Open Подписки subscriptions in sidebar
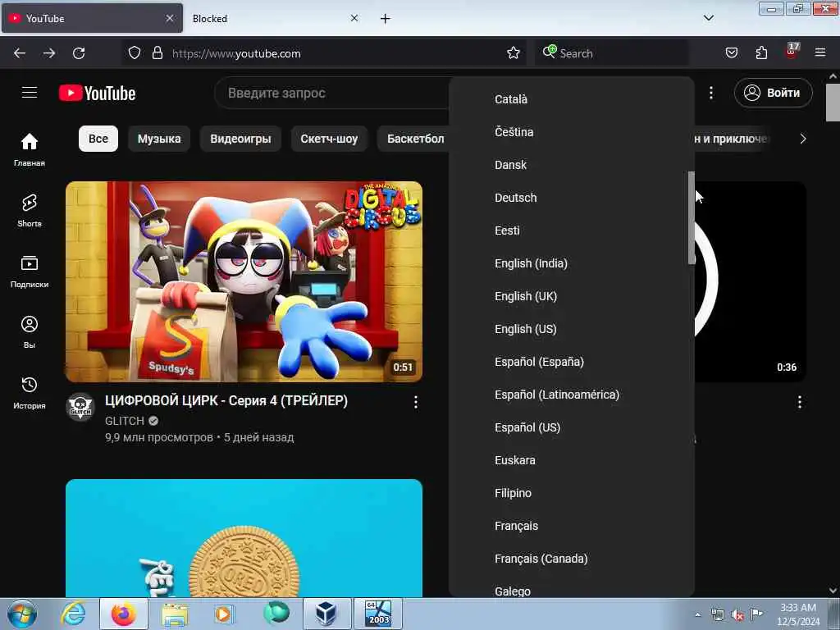 coord(30,271)
